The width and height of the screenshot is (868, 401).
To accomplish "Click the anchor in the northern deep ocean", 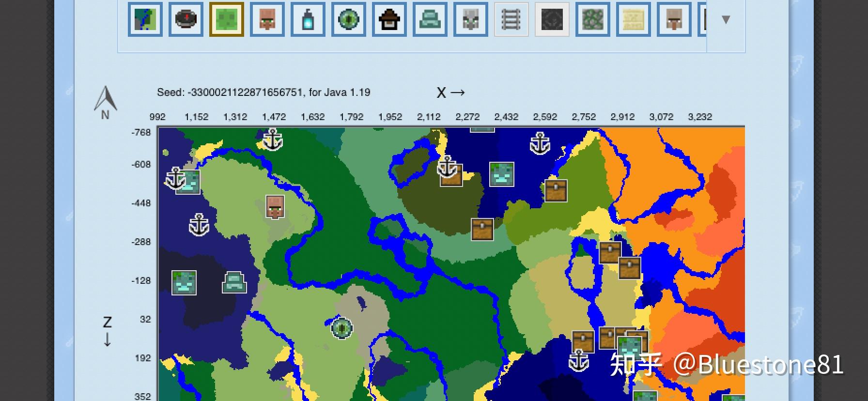I will point(540,143).
